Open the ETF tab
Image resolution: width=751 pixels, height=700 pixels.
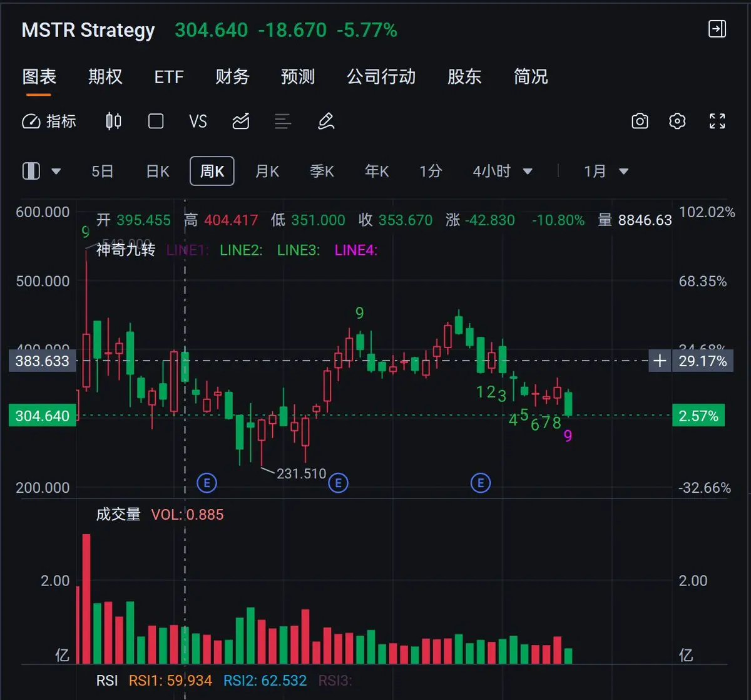click(169, 76)
